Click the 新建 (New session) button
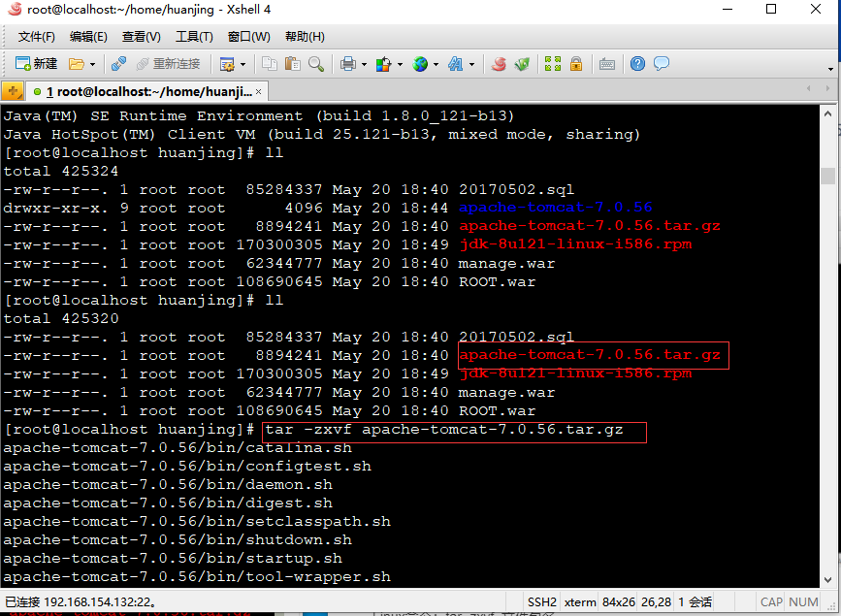Image resolution: width=841 pixels, height=616 pixels. (x=36, y=64)
